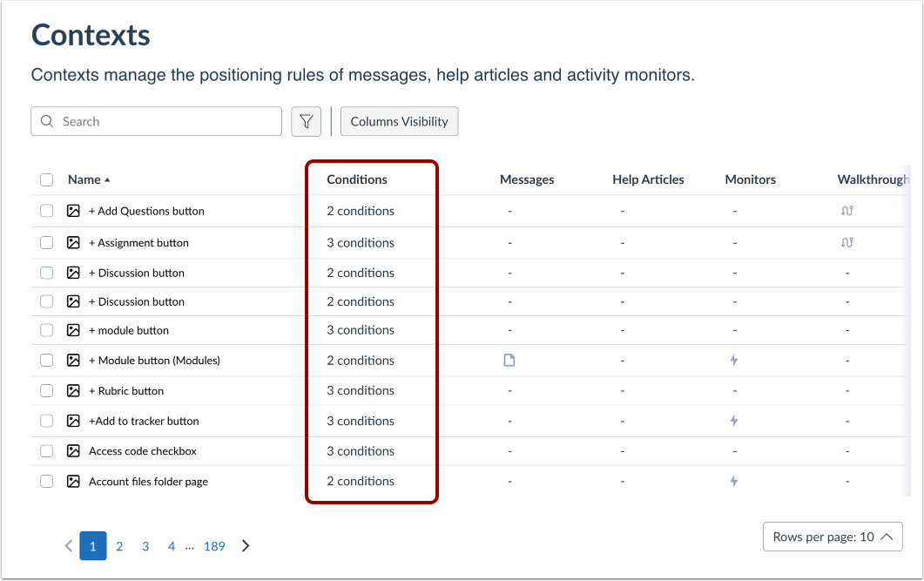Open the + Add Questions button context
Screen dimensions: 924x581
(x=146, y=211)
